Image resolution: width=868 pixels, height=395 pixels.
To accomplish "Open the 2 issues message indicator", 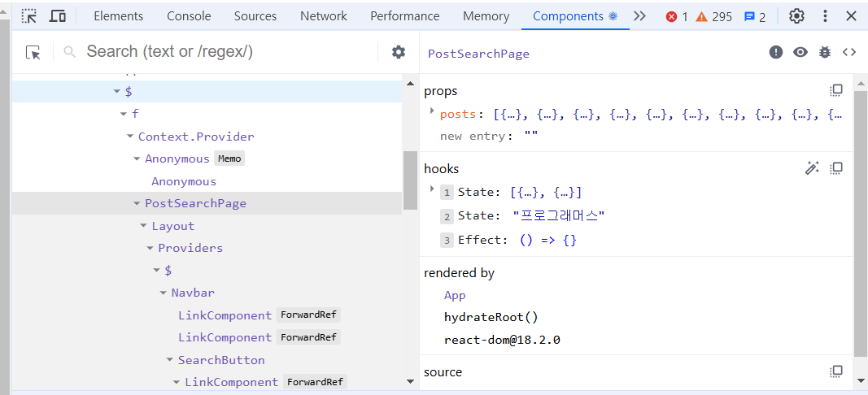I will click(755, 17).
